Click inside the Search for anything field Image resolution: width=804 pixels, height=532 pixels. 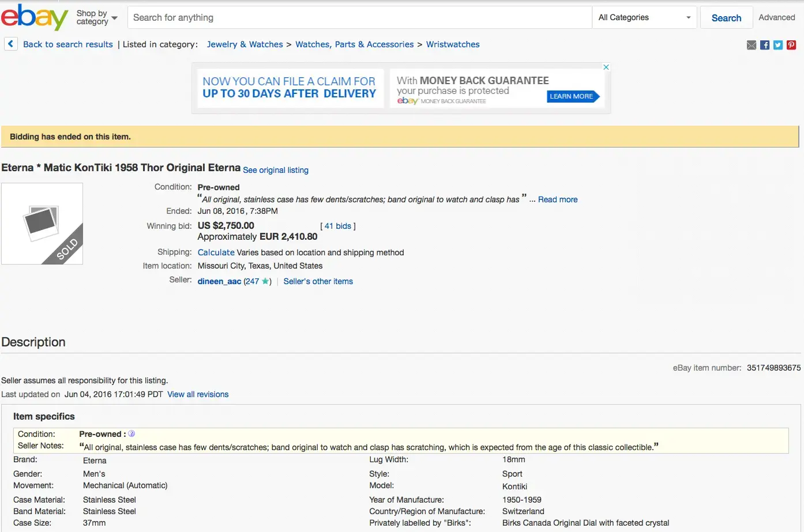pos(359,17)
